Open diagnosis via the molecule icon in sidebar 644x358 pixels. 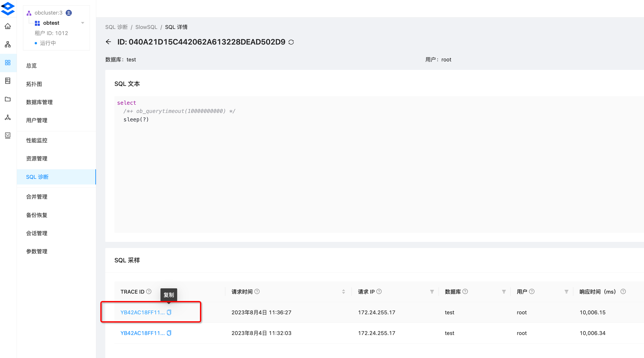[7, 117]
